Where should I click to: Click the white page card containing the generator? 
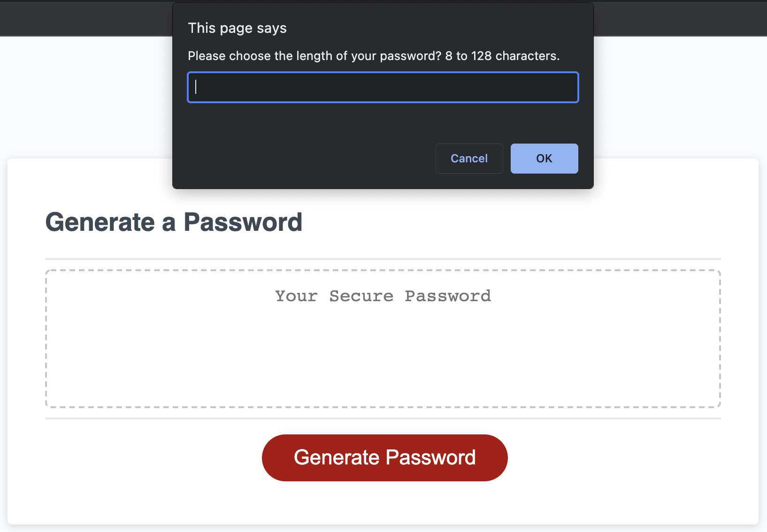[383, 511]
